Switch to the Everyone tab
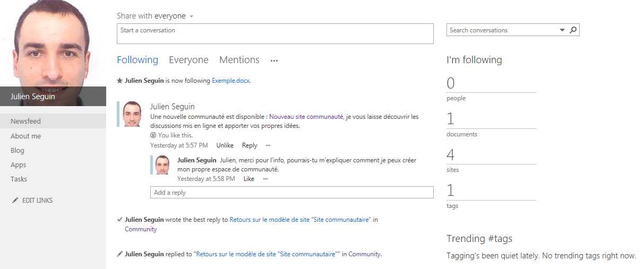Viewport: 644px width, 269px height. tap(188, 60)
